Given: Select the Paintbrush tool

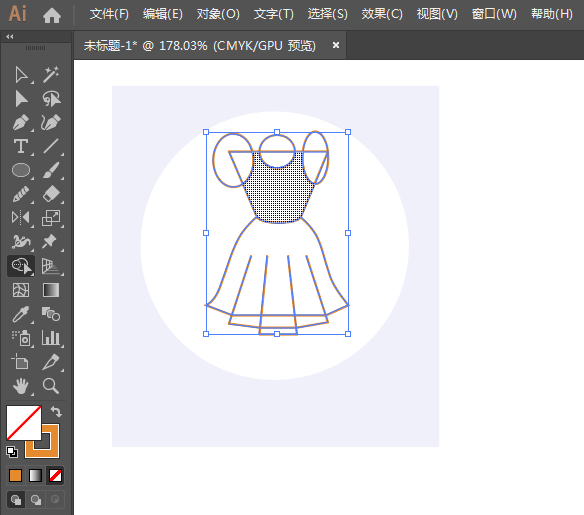Looking at the screenshot, I should [x=51, y=170].
